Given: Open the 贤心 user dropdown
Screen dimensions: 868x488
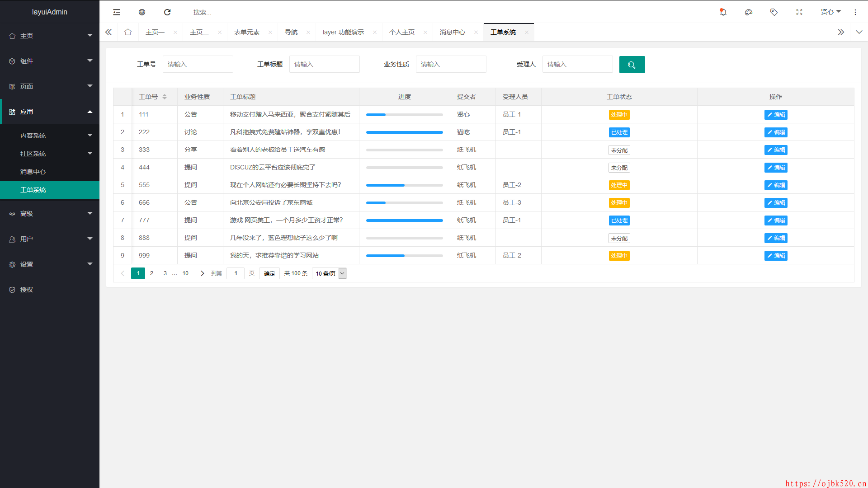Looking at the screenshot, I should pos(831,12).
